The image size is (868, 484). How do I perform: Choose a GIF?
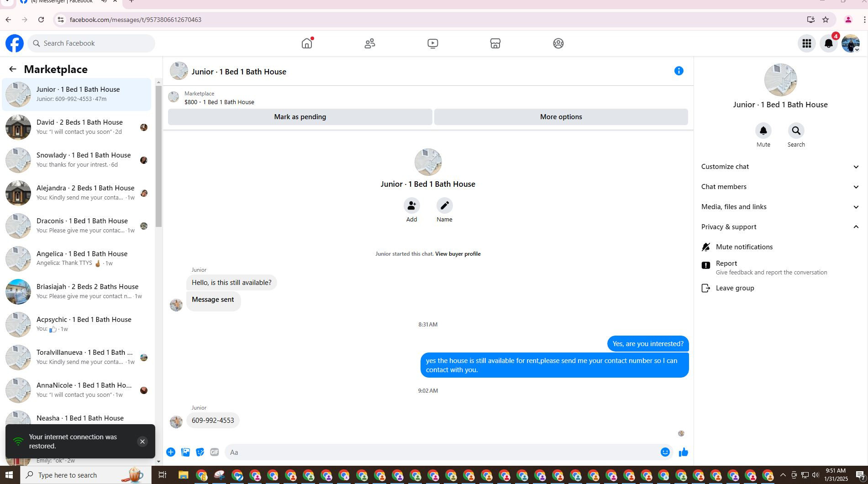coord(215,452)
